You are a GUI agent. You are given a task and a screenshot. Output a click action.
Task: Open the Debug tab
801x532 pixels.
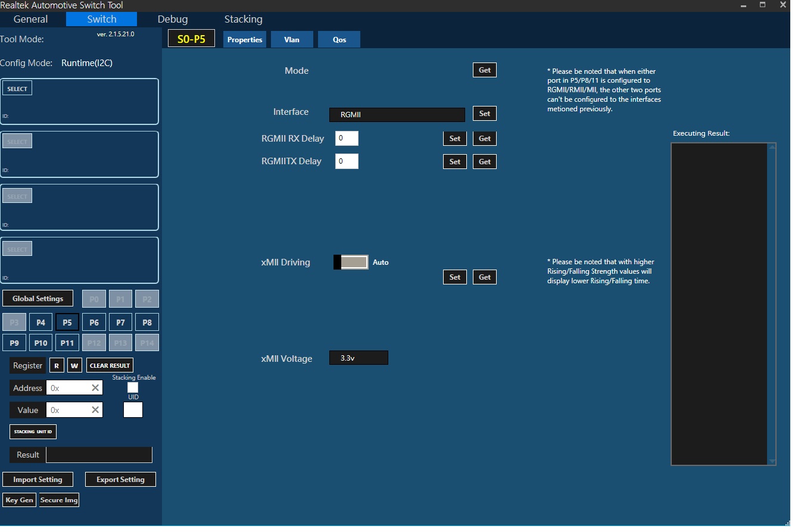[x=173, y=19]
